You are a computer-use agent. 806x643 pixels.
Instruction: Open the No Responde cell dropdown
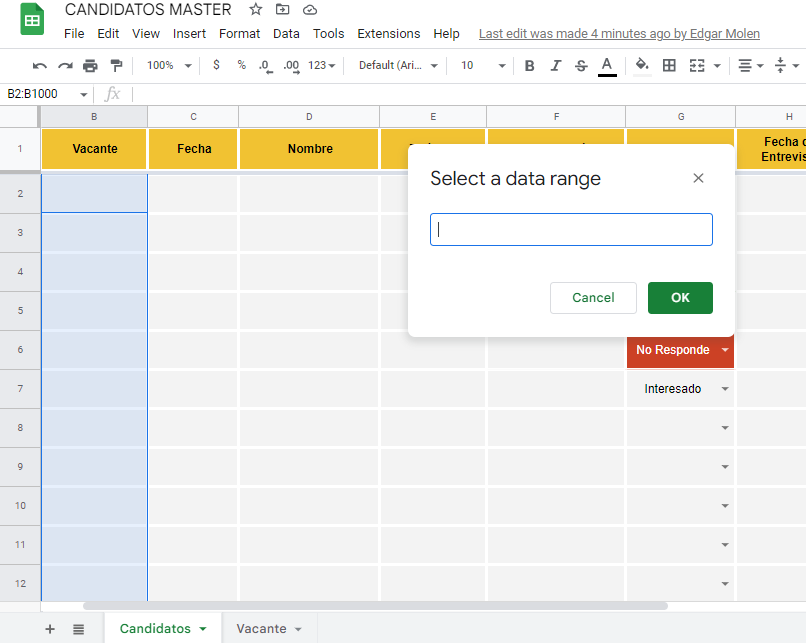(725, 350)
